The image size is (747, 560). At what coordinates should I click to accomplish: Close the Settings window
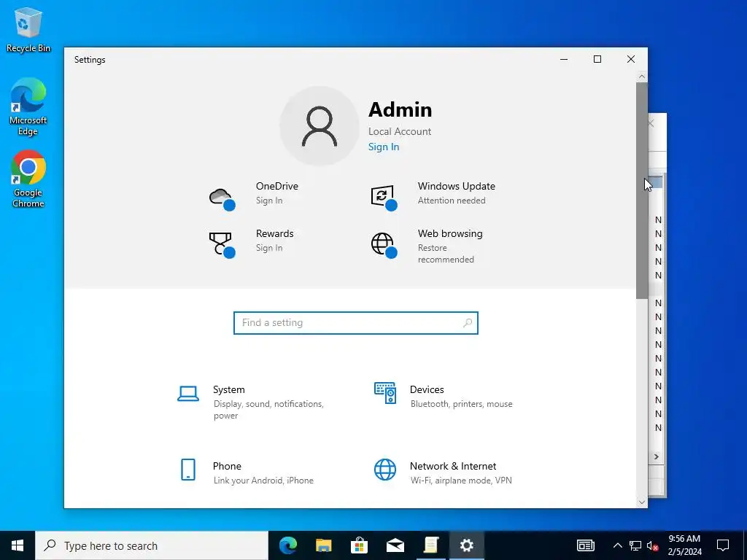(x=631, y=59)
